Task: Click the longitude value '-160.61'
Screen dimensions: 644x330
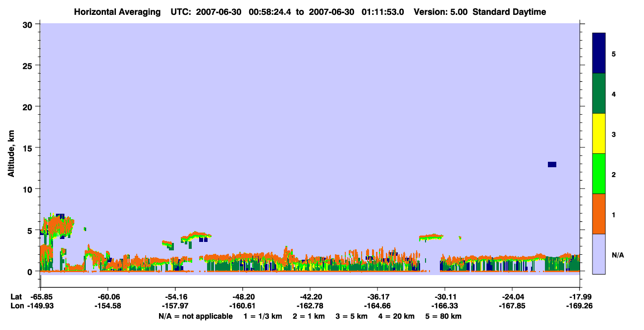Action: [x=242, y=306]
